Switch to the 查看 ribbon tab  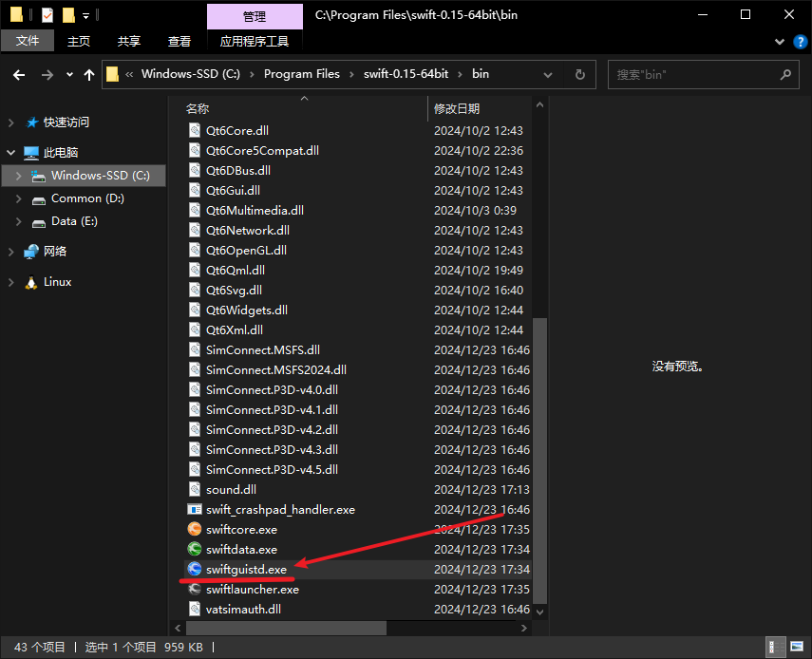coord(179,41)
